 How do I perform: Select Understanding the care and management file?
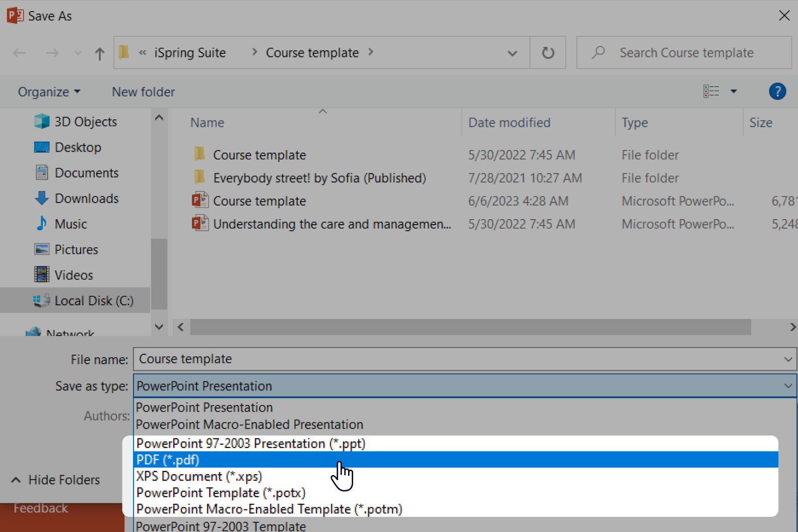pyautogui.click(x=332, y=224)
